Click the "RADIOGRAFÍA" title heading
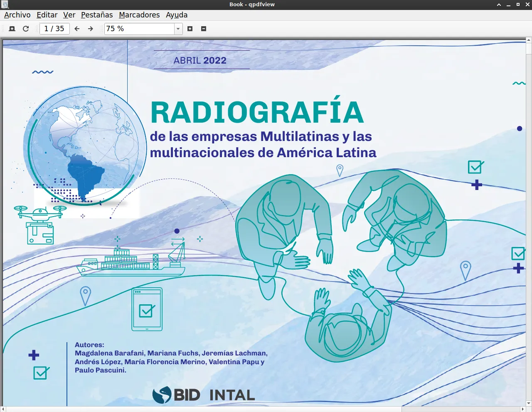The width and height of the screenshot is (532, 412). coord(257,111)
